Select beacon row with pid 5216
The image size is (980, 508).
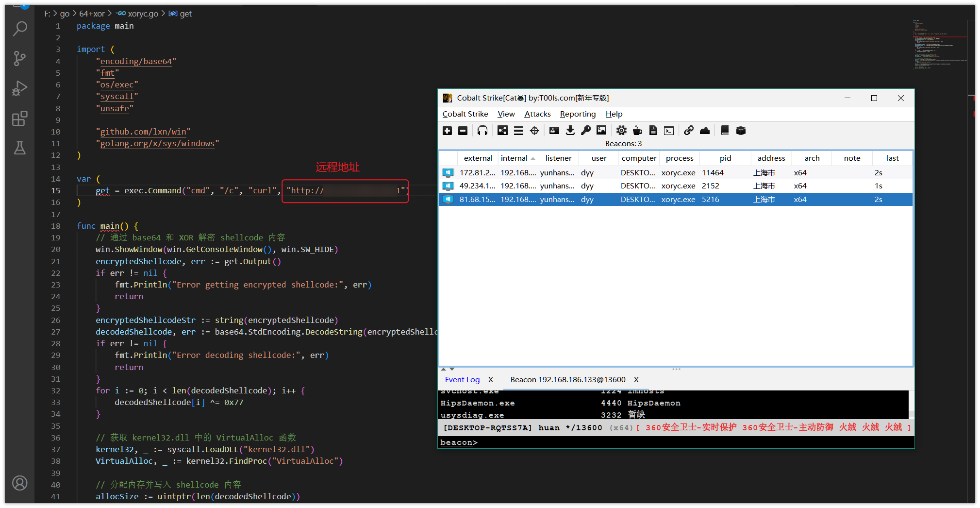coord(676,200)
